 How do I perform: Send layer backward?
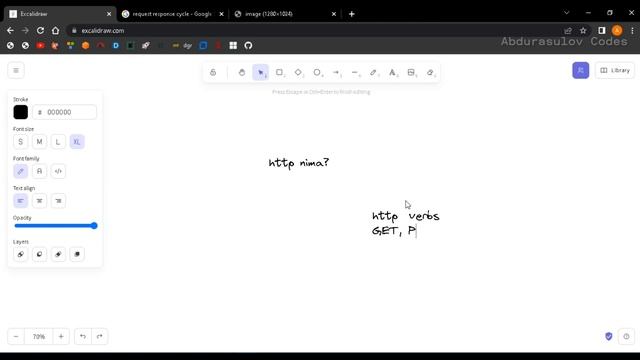coord(39,254)
